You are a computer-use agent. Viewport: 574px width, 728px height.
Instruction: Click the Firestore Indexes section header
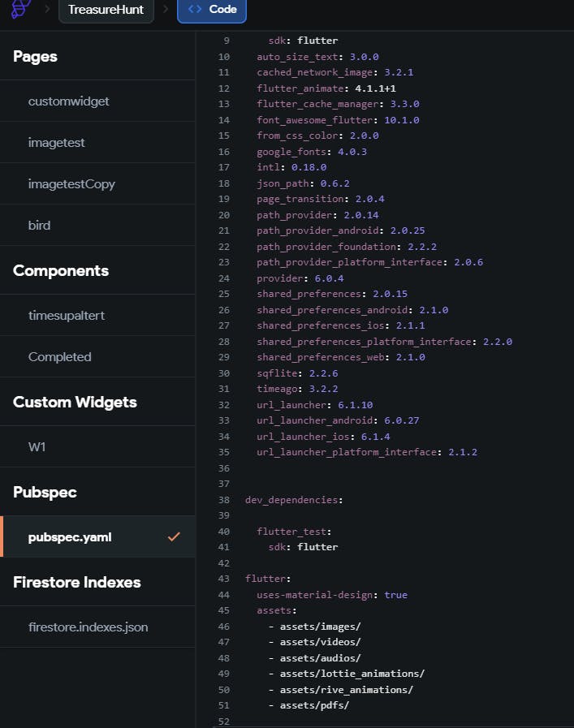[x=76, y=582]
